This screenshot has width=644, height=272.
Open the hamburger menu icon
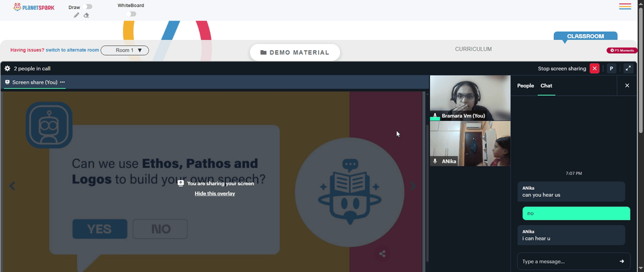tap(625, 6)
